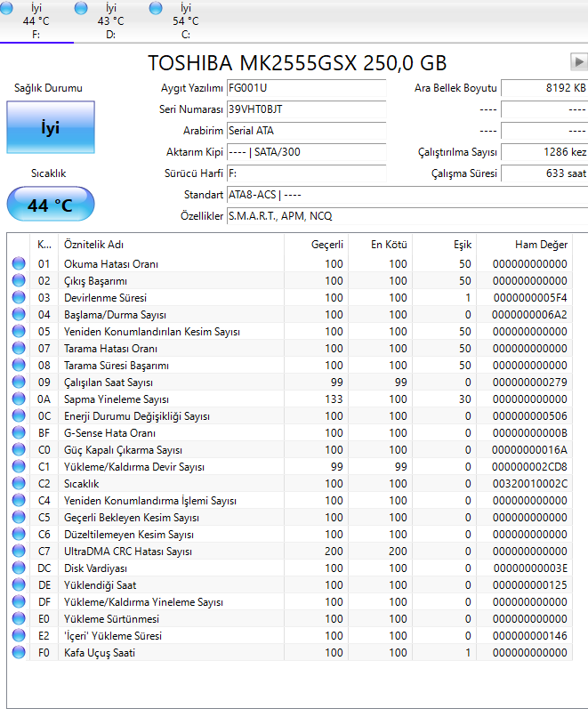
Task: Click status icon for Başlama/Durma Sayısı
Action: click(x=19, y=314)
